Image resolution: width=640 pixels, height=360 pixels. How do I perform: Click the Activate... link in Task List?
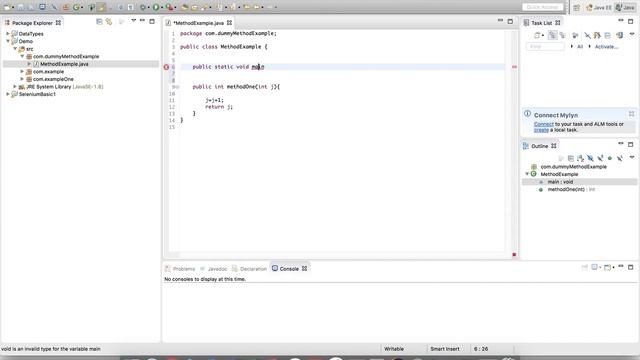tap(606, 47)
